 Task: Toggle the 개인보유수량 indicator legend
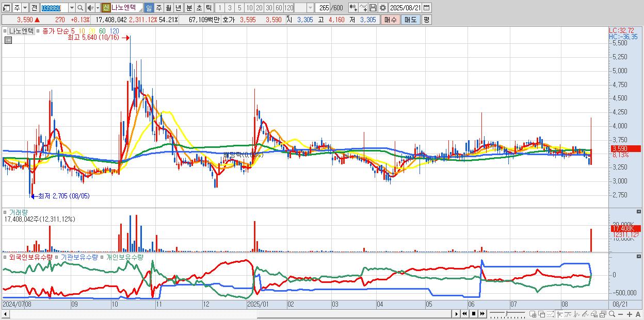coord(124,257)
